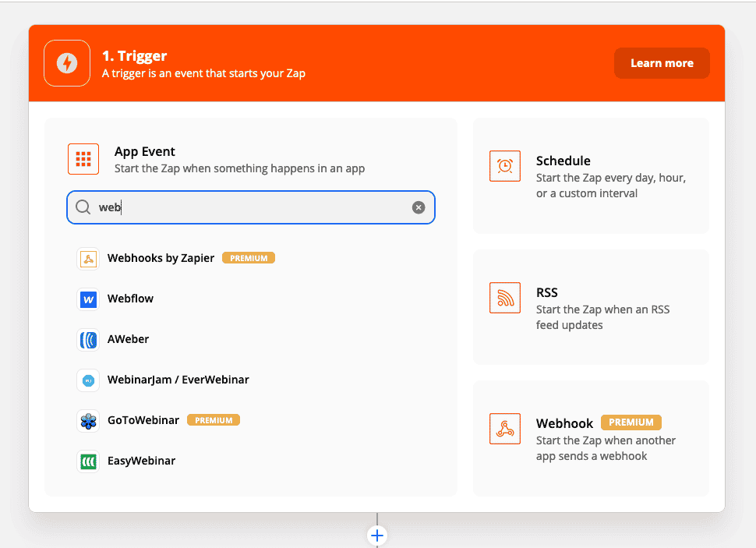This screenshot has width=756, height=548.
Task: Click the PREMIUM badge beside GoToWebinar
Action: (x=213, y=420)
